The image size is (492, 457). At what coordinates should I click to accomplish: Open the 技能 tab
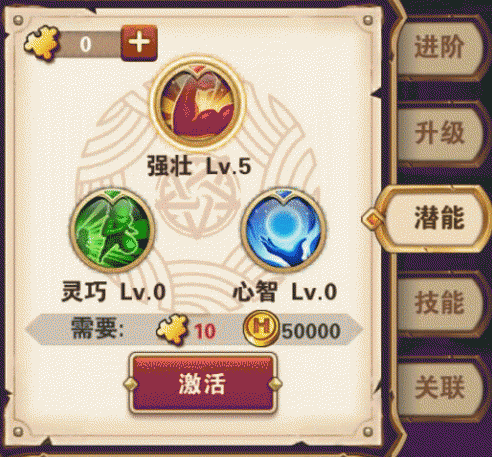coord(440,302)
